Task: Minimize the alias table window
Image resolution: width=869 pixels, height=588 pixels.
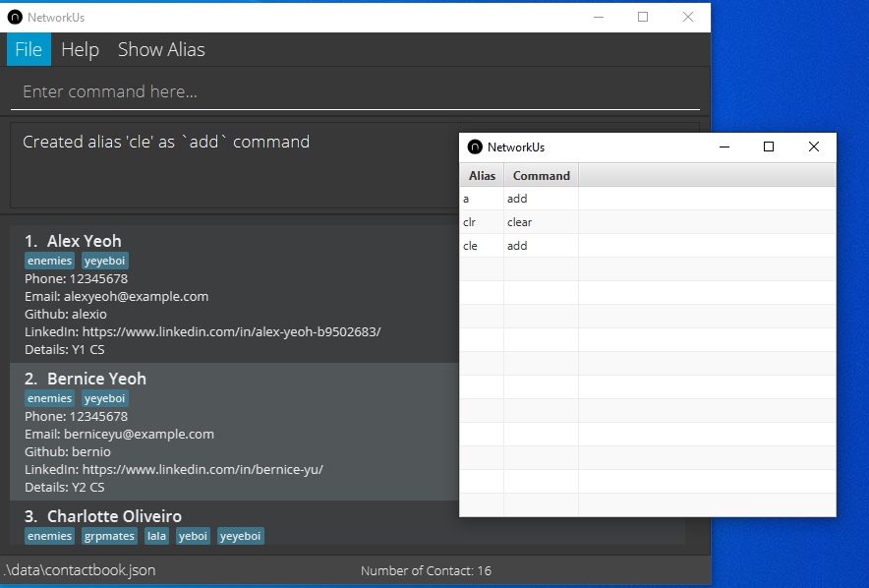Action: click(724, 147)
